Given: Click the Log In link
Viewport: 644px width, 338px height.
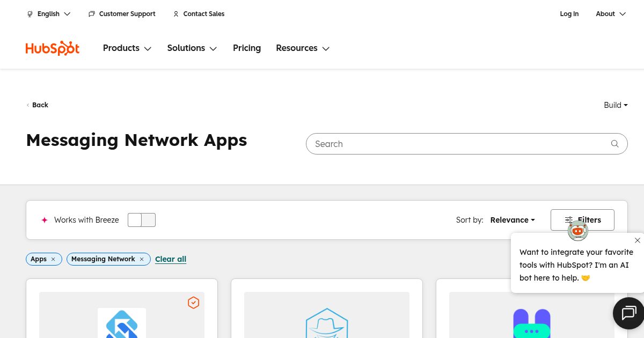Looking at the screenshot, I should click(569, 14).
